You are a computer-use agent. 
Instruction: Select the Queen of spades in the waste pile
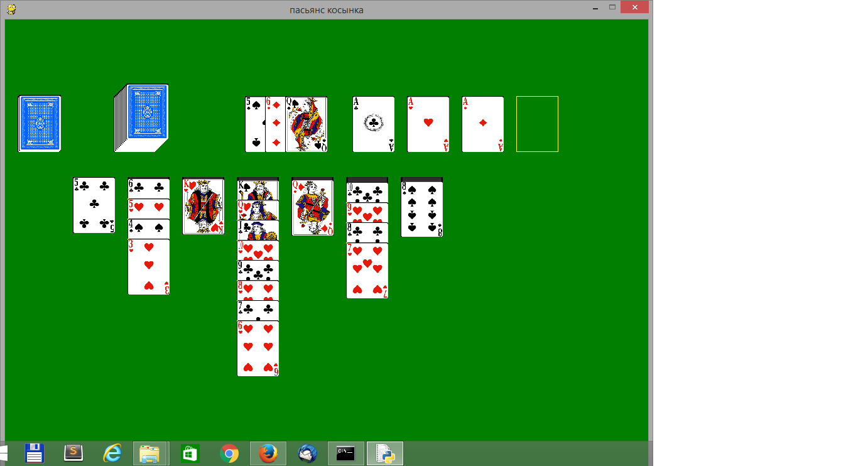point(307,124)
